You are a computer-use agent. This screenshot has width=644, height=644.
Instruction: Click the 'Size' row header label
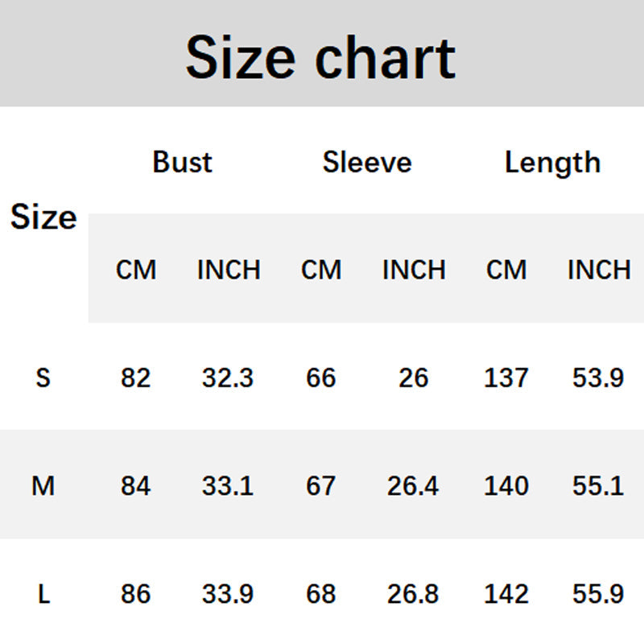point(43,217)
